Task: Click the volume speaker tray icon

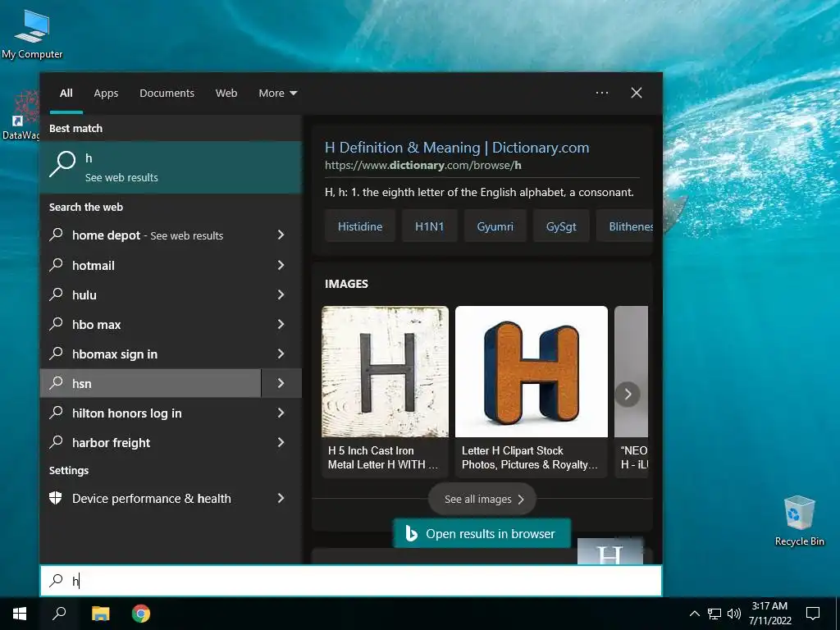Action: (x=734, y=614)
